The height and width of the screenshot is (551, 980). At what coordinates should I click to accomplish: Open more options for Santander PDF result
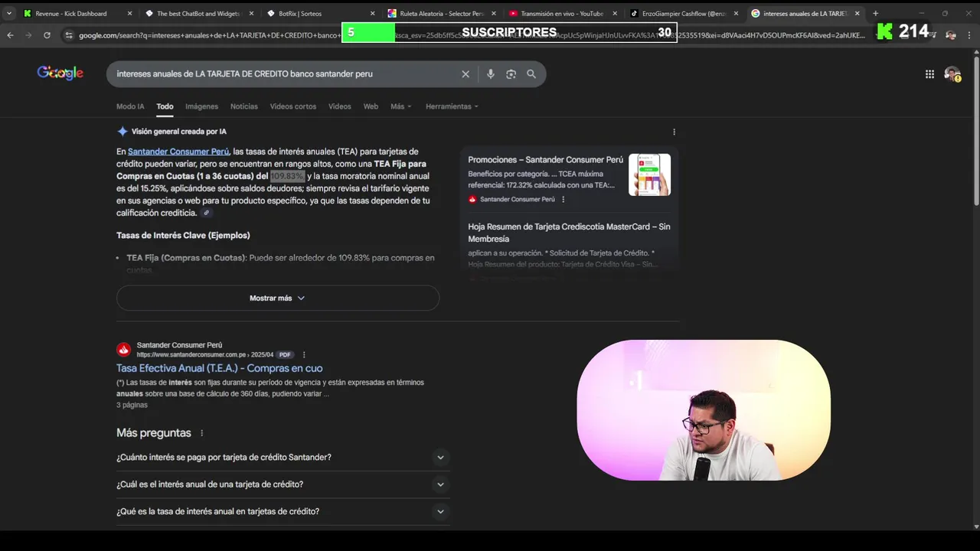[x=304, y=355]
